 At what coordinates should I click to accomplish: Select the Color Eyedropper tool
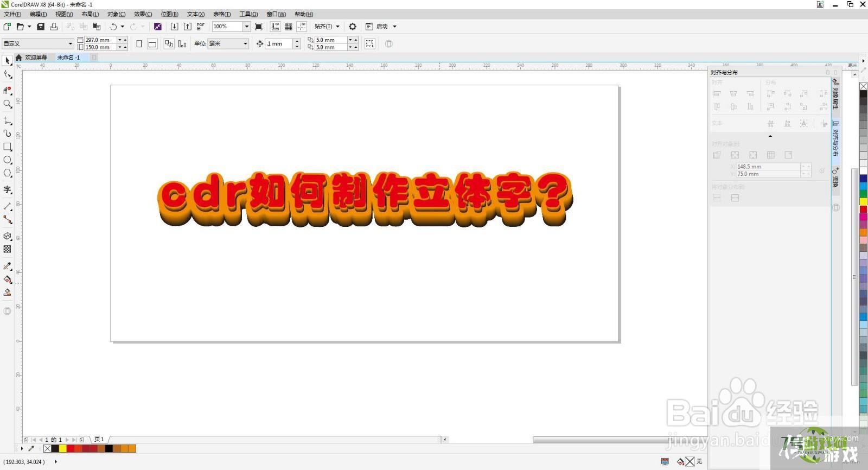(8, 266)
